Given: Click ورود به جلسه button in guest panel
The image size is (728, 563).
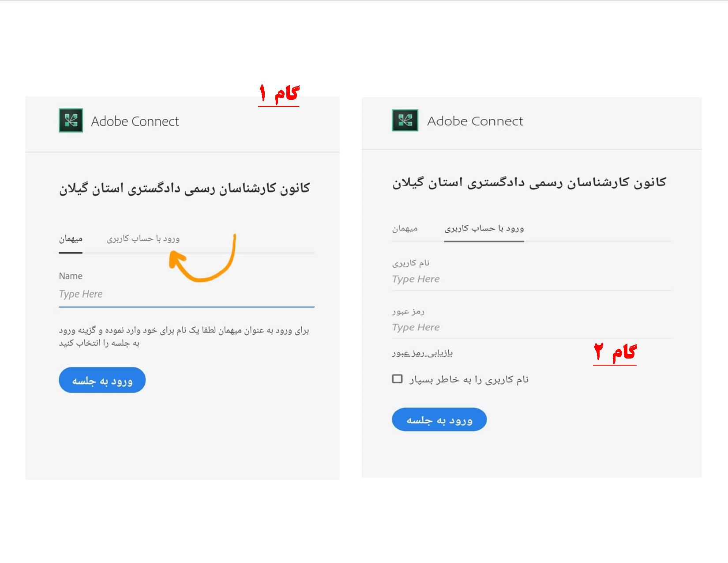Looking at the screenshot, I should (102, 380).
